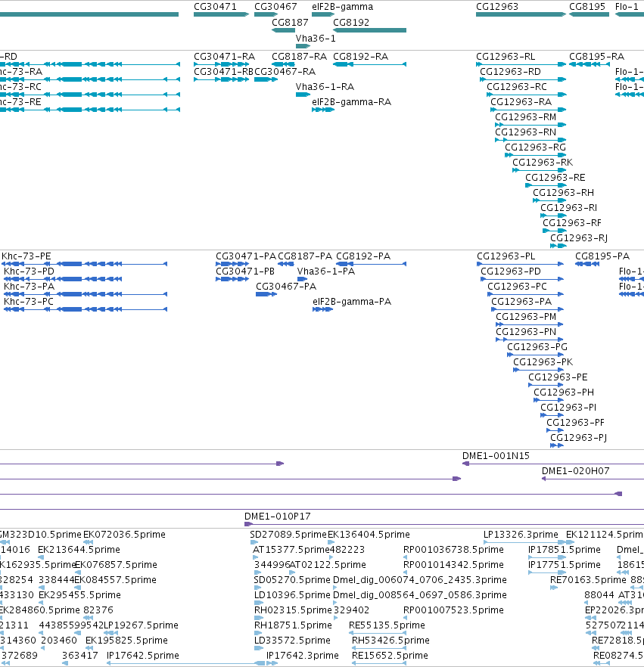Select transcript CG12963-RK
The height and width of the screenshot is (667, 644).
[543, 163]
